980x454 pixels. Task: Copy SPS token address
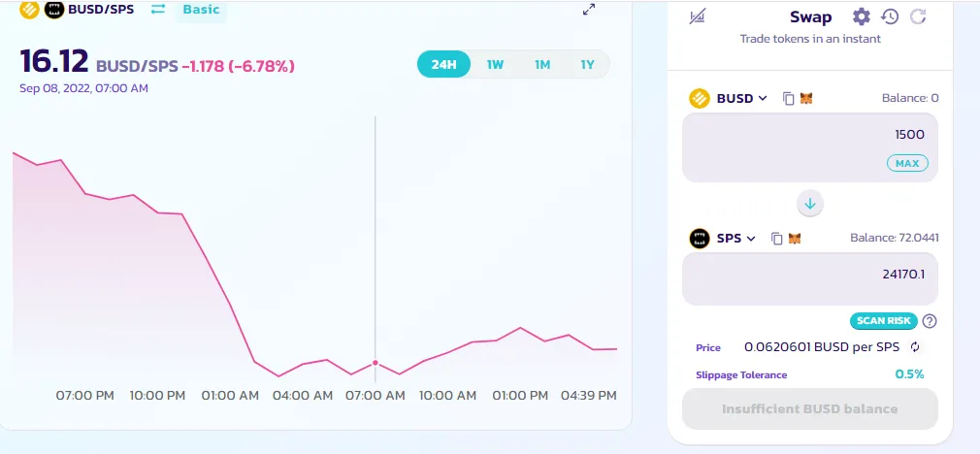[777, 239]
